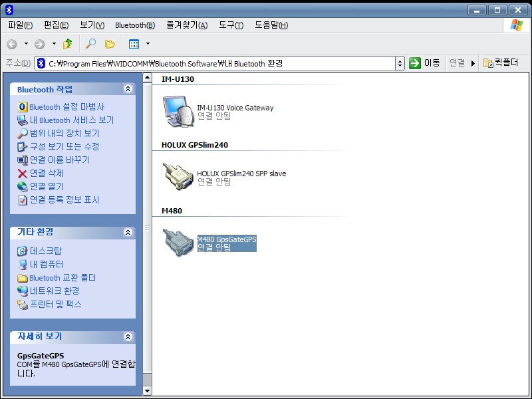532x399 pixels.
Task: Select HOLUX GPSlim240 SPP slave text
Action: pos(241,174)
